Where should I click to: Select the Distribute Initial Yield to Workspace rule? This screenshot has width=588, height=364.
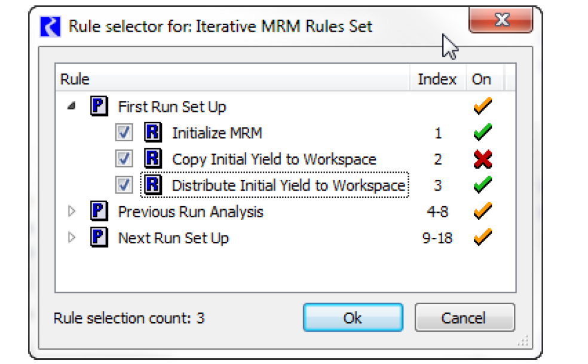click(x=289, y=185)
